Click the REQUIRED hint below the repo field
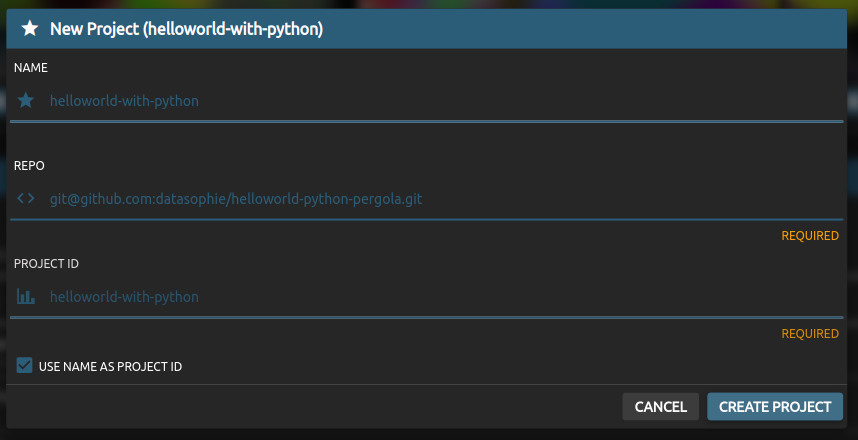858x440 pixels. tap(810, 236)
